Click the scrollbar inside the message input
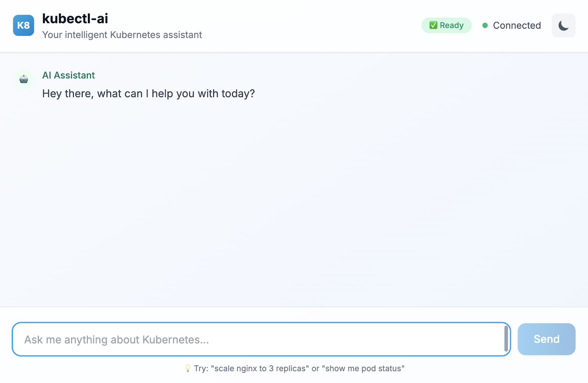Viewport: 588px width, 383px height. 506,339
